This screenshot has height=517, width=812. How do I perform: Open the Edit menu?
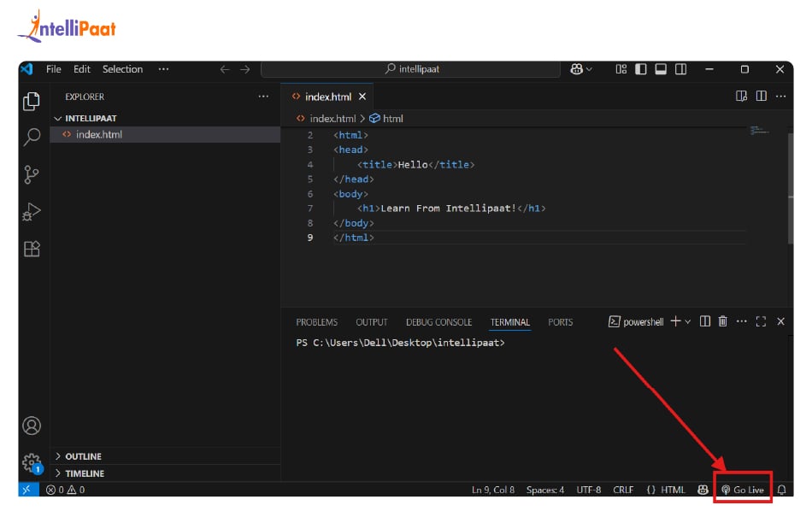pyautogui.click(x=82, y=69)
